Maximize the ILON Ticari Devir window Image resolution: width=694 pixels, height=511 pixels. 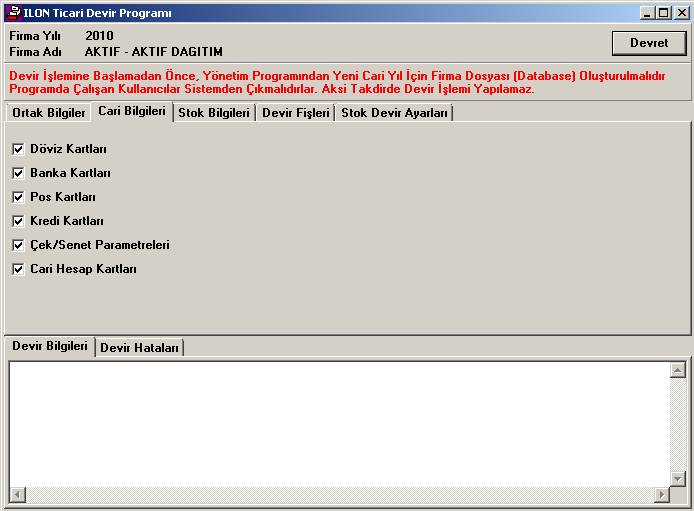(663, 13)
